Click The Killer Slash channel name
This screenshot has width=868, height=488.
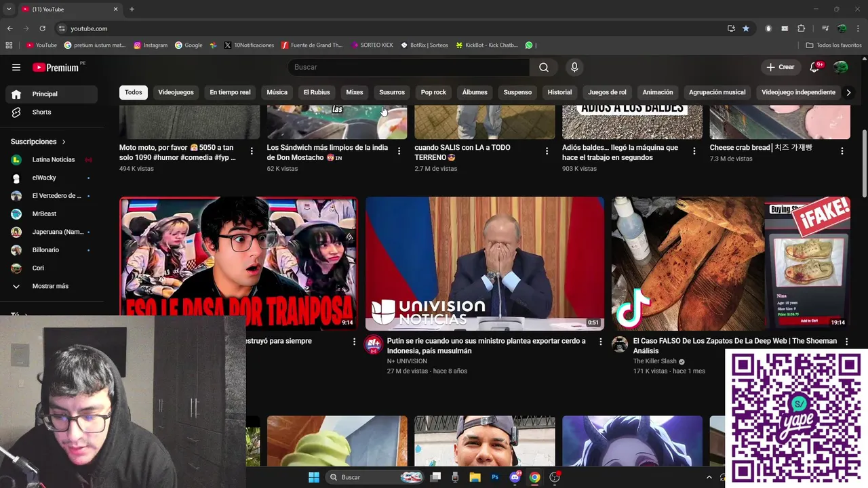tap(655, 361)
